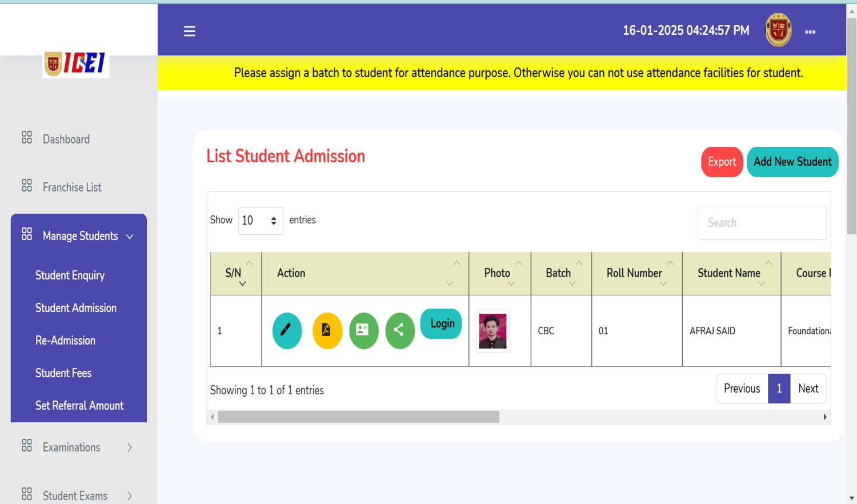This screenshot has height=504, width=857.
Task: Click the green ID card icon
Action: pos(363,330)
